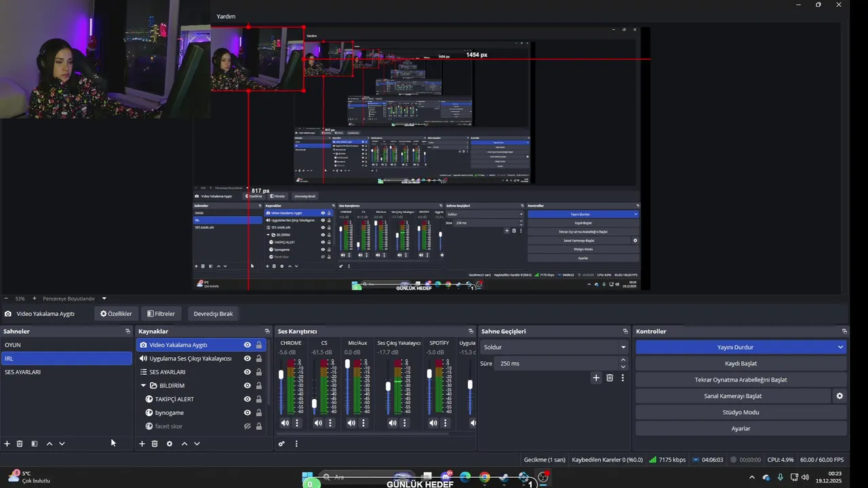Open CS channel three-dot options
Viewport: 868px width, 488px height.
tap(330, 423)
